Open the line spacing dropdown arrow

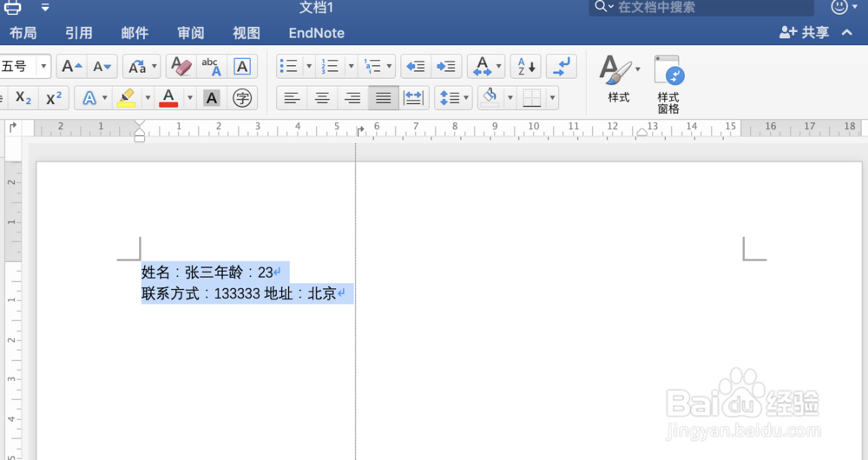point(466,98)
